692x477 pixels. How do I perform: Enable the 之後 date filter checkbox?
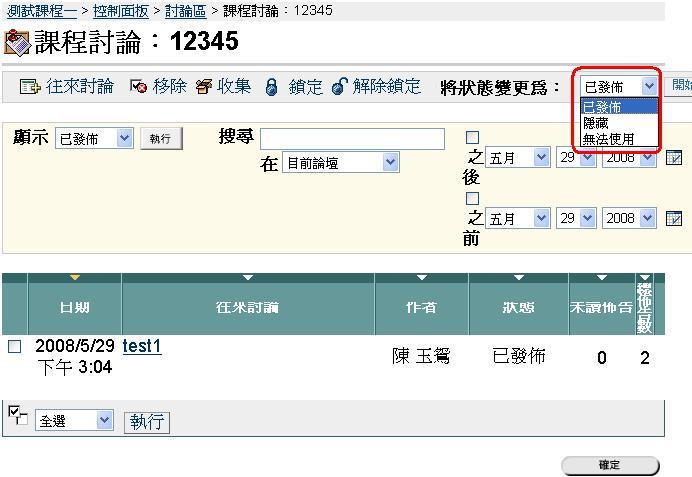(473, 138)
